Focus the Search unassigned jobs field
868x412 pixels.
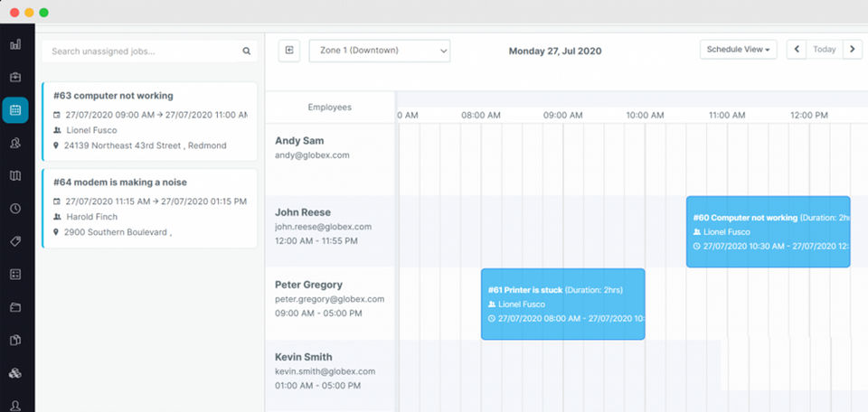click(x=149, y=51)
